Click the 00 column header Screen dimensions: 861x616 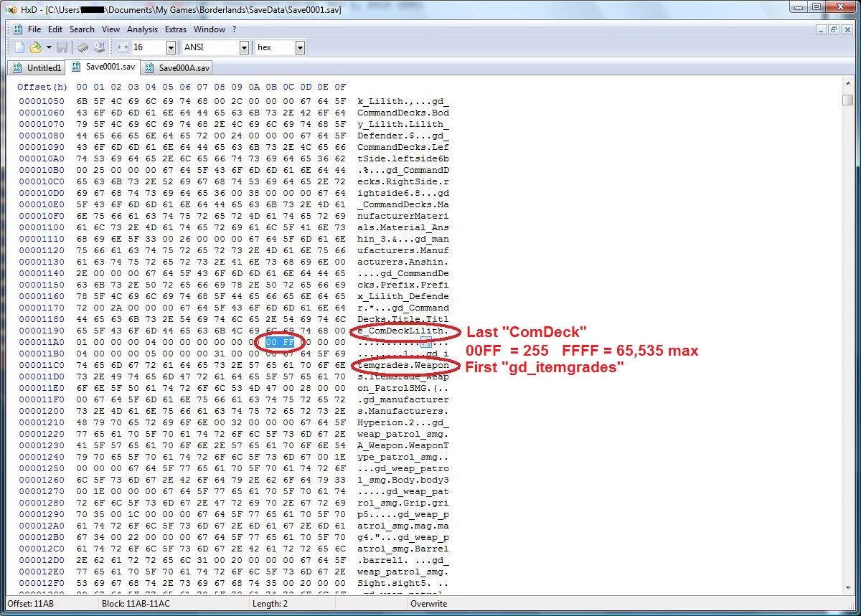(x=82, y=87)
